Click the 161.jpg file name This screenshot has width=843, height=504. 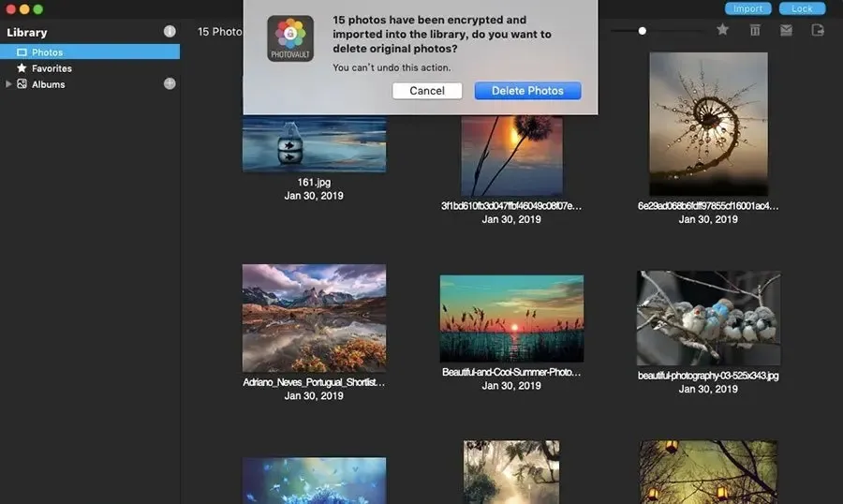tap(314, 183)
